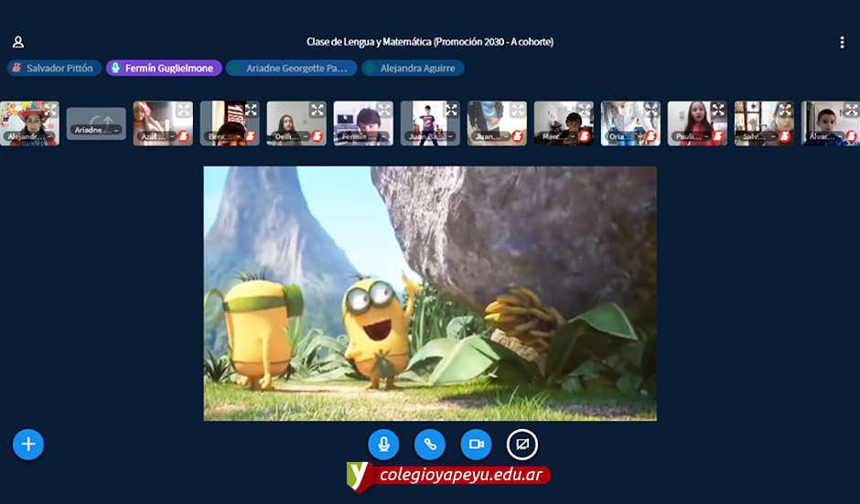Image resolution: width=860 pixels, height=504 pixels.
Task: Fullscreen the Oria webcam thumbnail
Action: tap(651, 110)
